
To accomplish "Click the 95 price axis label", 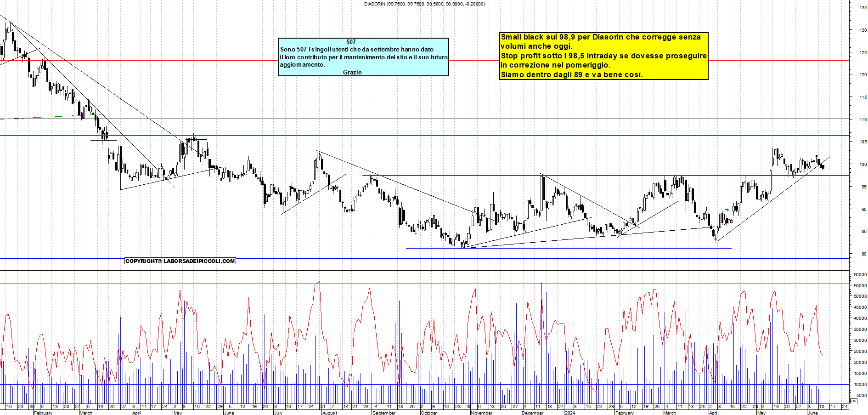I will pyautogui.click(x=864, y=187).
